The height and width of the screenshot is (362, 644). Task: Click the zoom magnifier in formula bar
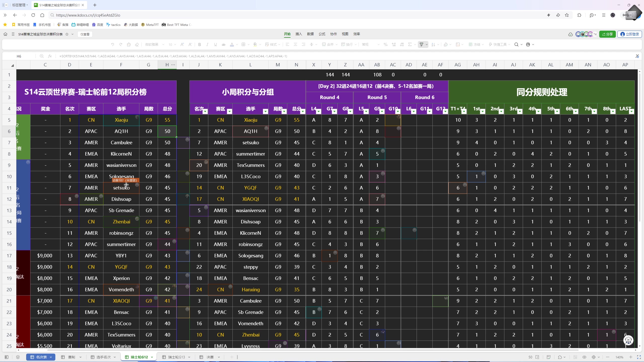tap(42, 56)
